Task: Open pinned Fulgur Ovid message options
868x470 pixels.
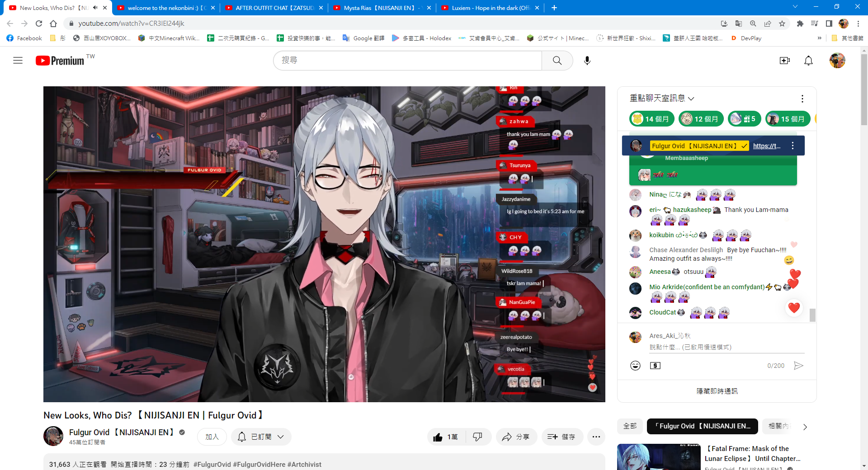Action: click(793, 146)
